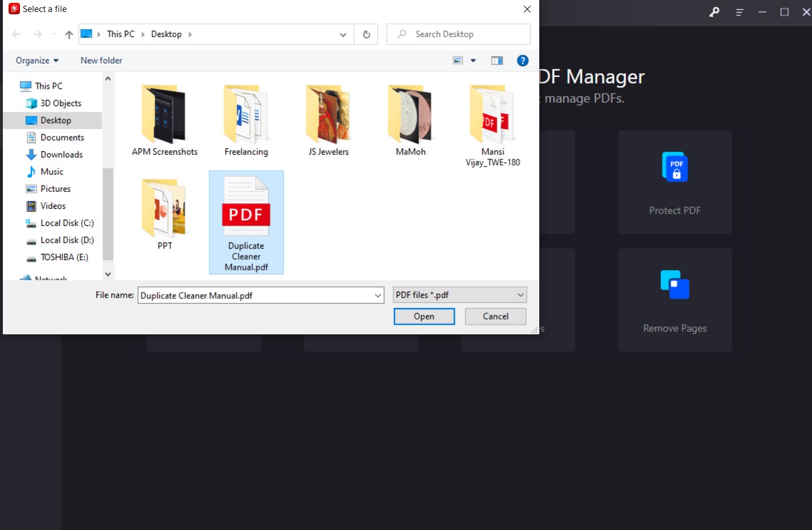Open the address bar dropdown chevron
The height and width of the screenshot is (530, 812).
(343, 34)
